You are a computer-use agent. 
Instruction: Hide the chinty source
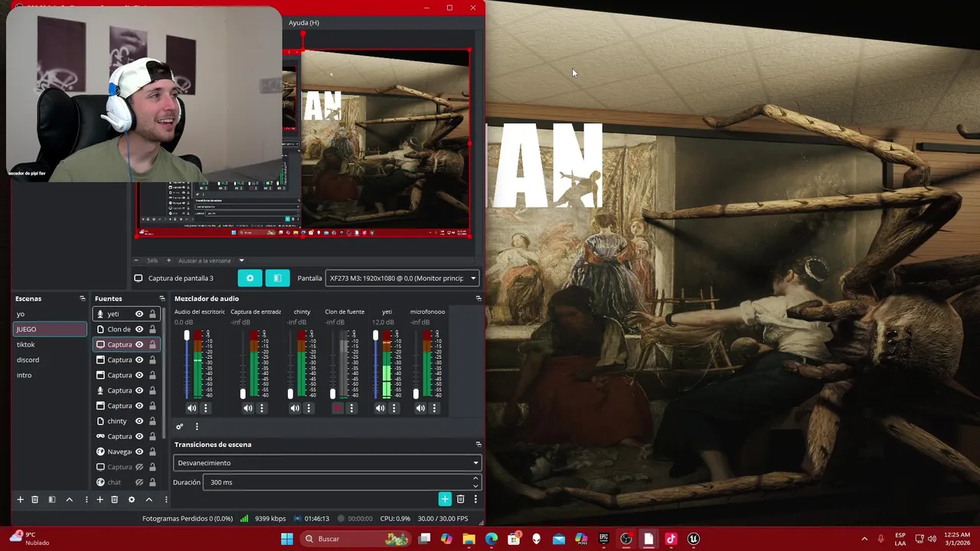tap(139, 421)
